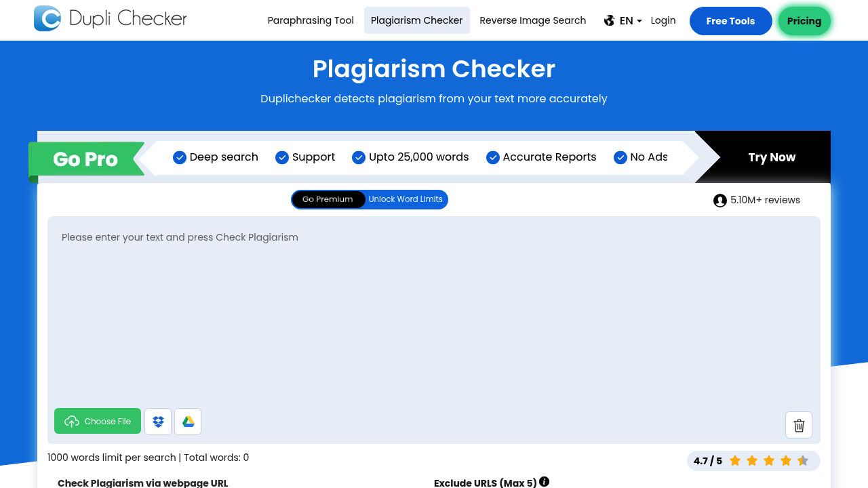
Task: Import a file from Google Drive
Action: pyautogui.click(x=188, y=422)
